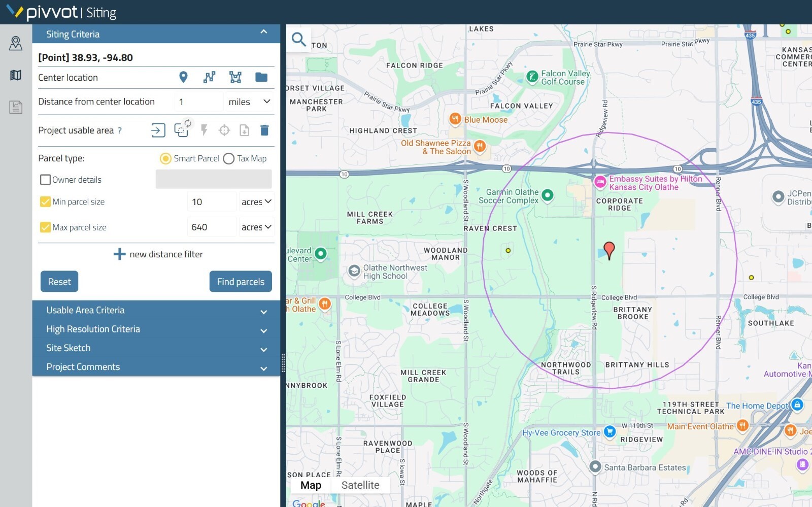
Task: Select the Tax Map radio button
Action: click(x=229, y=158)
